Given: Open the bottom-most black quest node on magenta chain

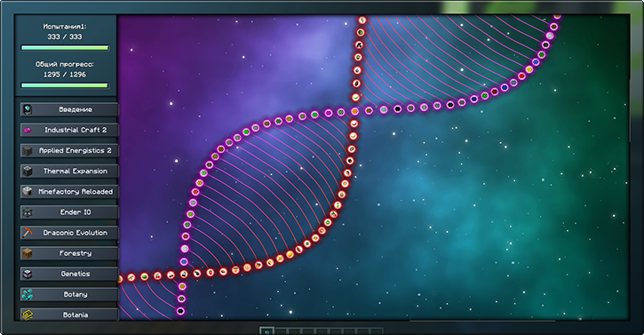Looking at the screenshot, I should click(180, 311).
